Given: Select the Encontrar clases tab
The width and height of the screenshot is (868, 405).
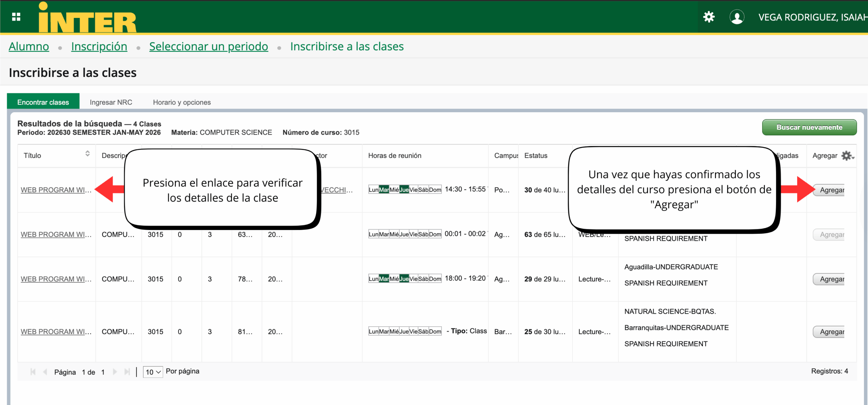Looking at the screenshot, I should tap(43, 102).
